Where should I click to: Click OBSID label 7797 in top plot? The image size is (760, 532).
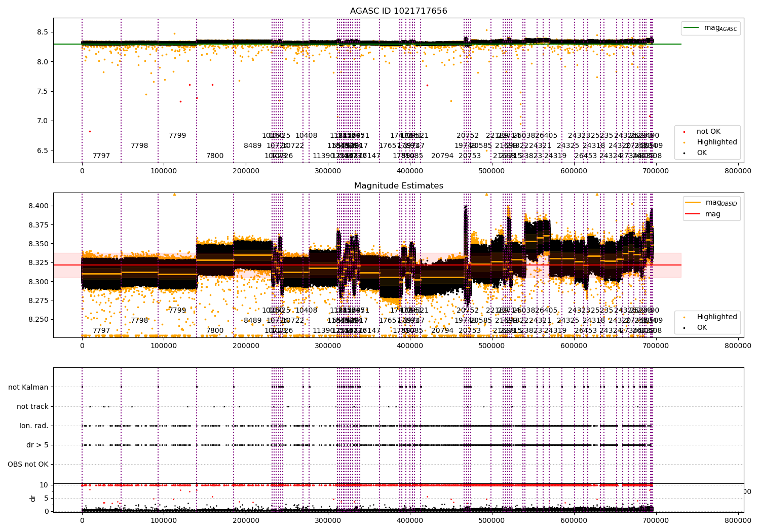(101, 156)
